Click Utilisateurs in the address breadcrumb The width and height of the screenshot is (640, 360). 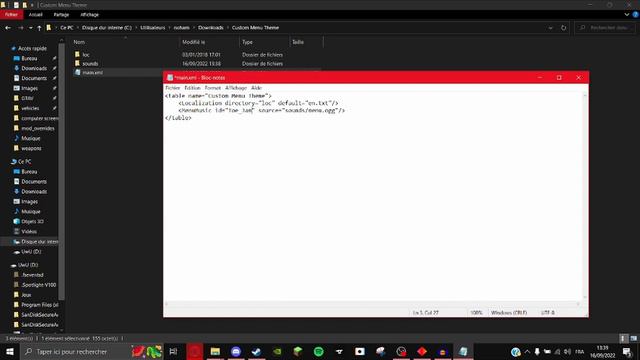coord(153,28)
